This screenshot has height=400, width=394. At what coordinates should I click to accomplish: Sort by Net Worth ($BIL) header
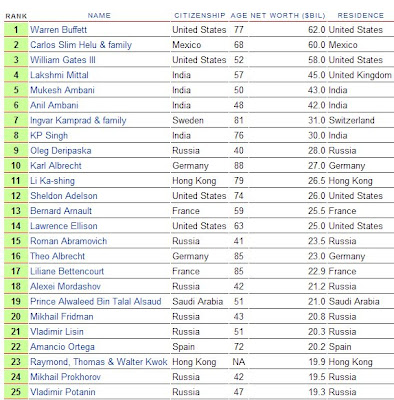click(x=288, y=15)
